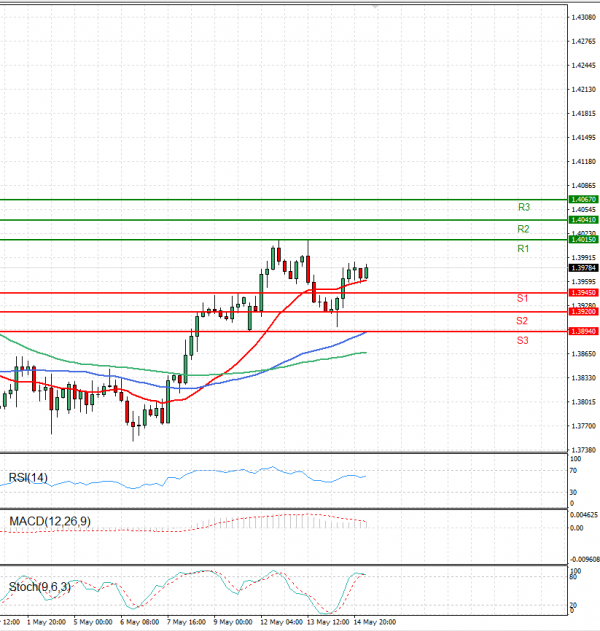
Task: Select the 1.40410 price tag
Action: click(x=584, y=220)
